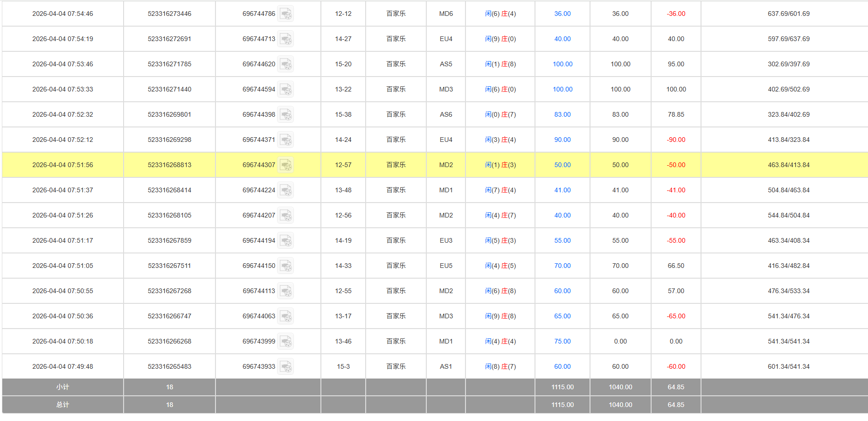Screen dimensions: 868x421
Task: Select the blue 55.00 bet amount
Action: [x=562, y=241]
